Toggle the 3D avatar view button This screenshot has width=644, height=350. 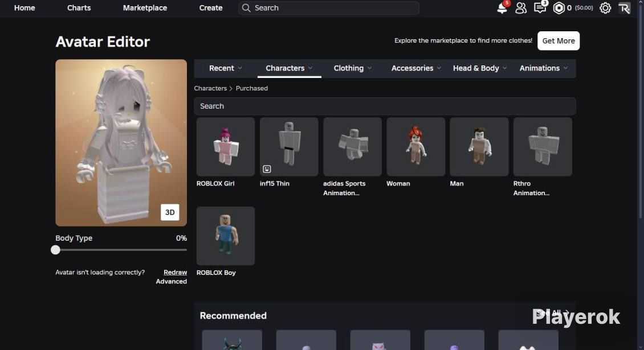pos(170,212)
